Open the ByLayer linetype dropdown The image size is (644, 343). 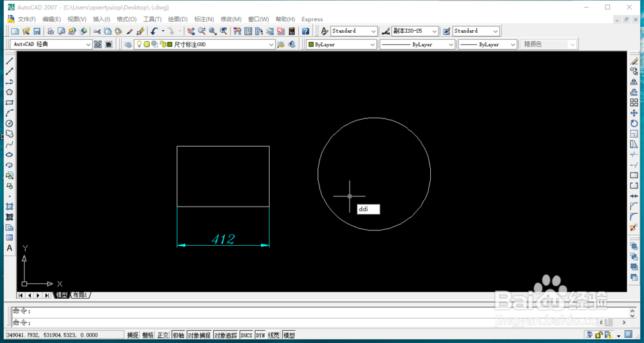[417, 44]
